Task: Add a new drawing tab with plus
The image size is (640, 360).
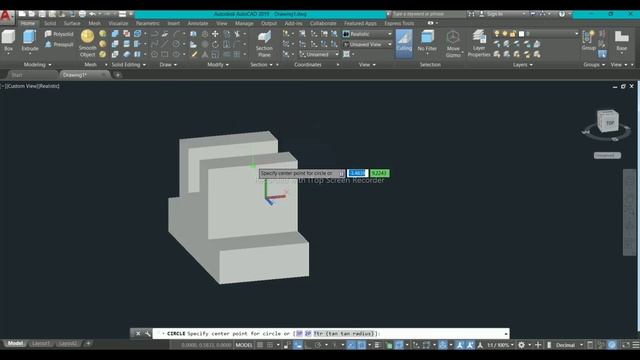Action: 118,75
